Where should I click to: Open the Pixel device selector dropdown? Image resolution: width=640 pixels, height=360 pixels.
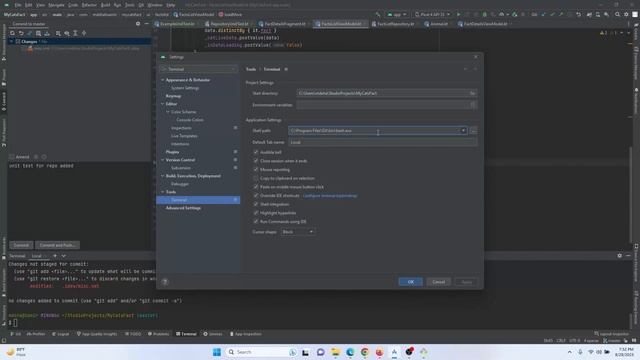tap(432, 14)
